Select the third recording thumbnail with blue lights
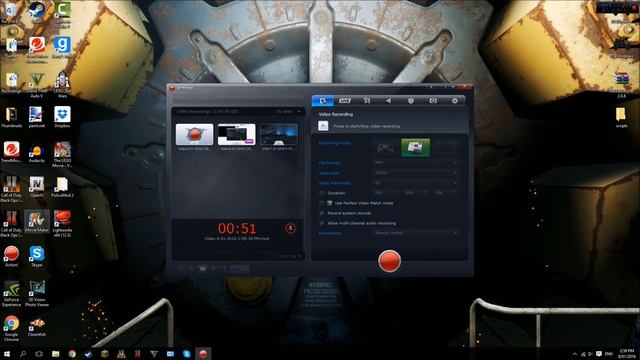 279,135
